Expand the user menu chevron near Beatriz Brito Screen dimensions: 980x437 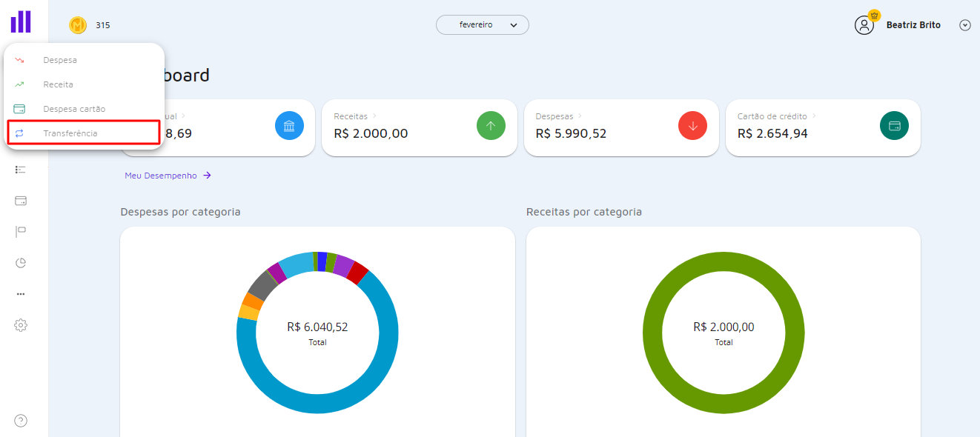pos(964,24)
